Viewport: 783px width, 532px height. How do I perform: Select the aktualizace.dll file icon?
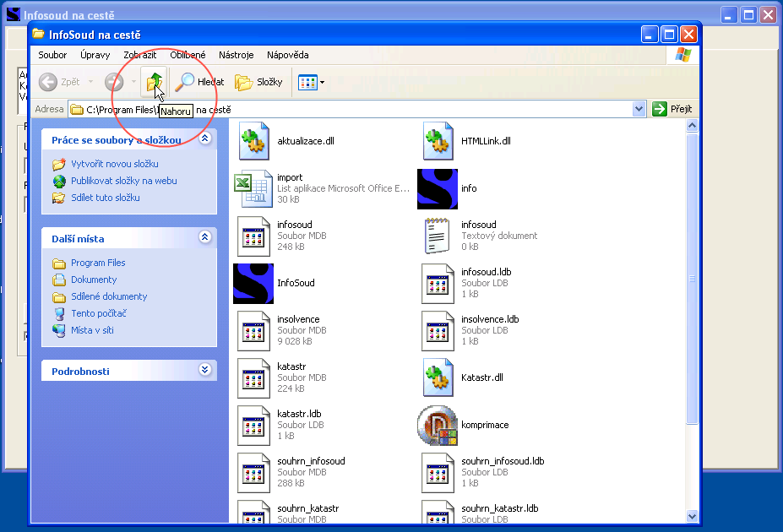[253, 141]
